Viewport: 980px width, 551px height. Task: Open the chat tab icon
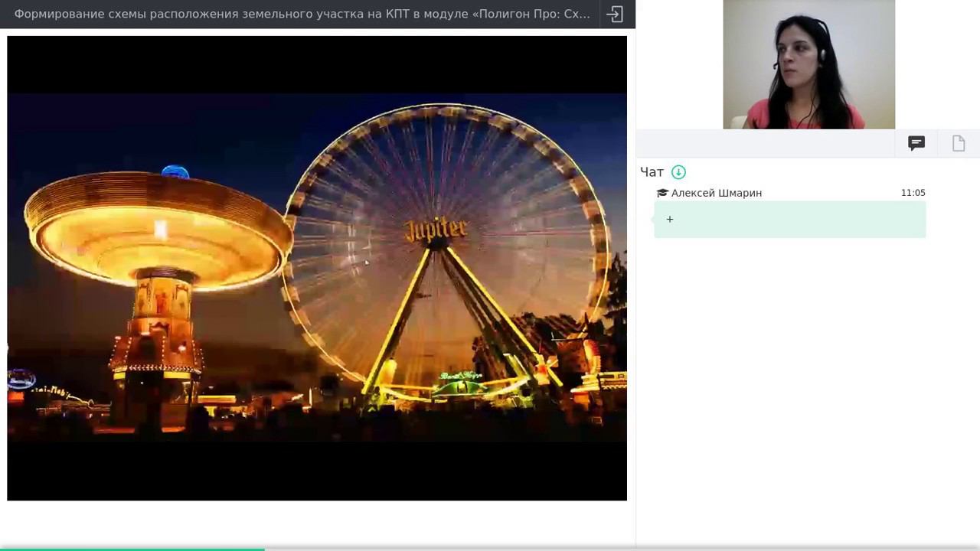click(x=916, y=143)
